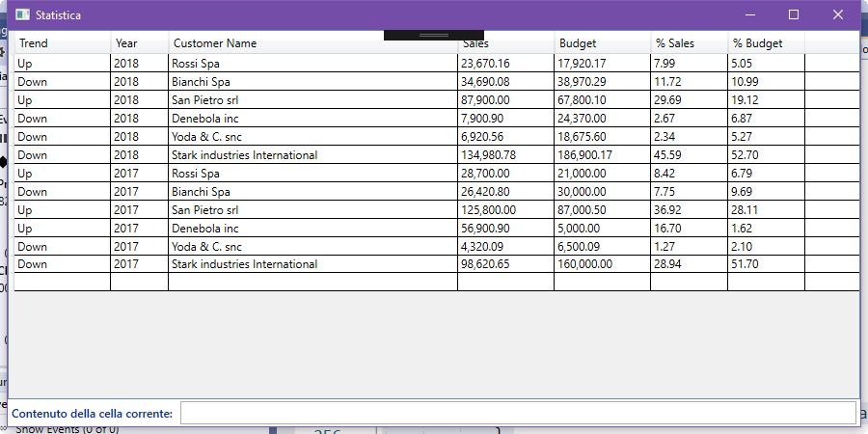Screen dimensions: 868x434
Task: Close the Statistica window
Action: (837, 14)
